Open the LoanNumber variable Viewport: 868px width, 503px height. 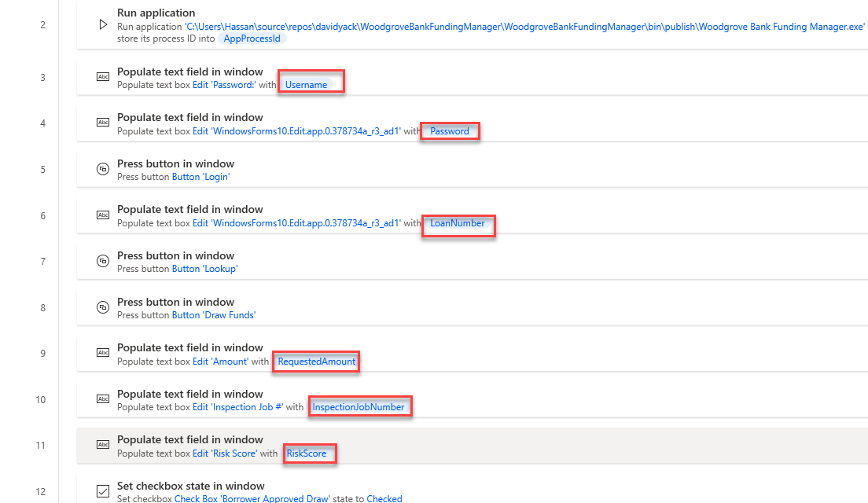click(x=458, y=223)
